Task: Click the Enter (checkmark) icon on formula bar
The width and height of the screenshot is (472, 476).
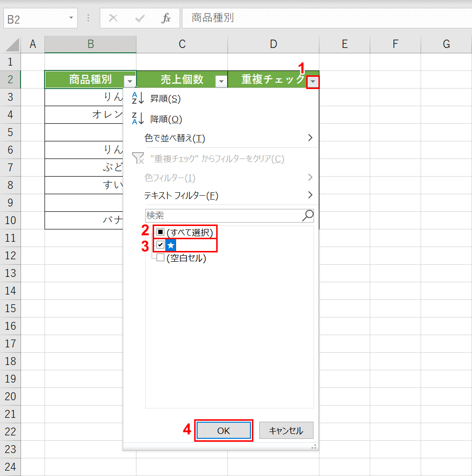Action: [142, 18]
